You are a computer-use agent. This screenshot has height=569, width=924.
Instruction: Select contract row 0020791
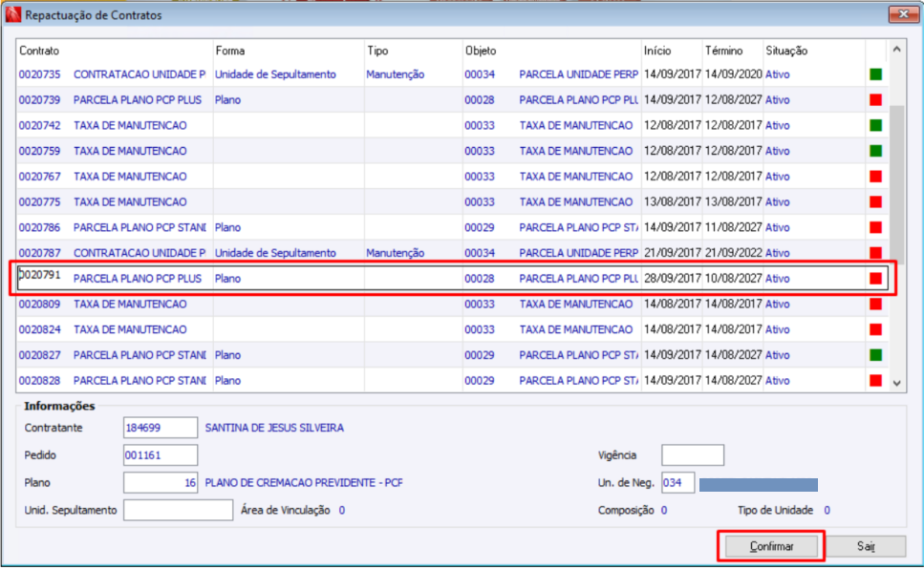(453, 278)
